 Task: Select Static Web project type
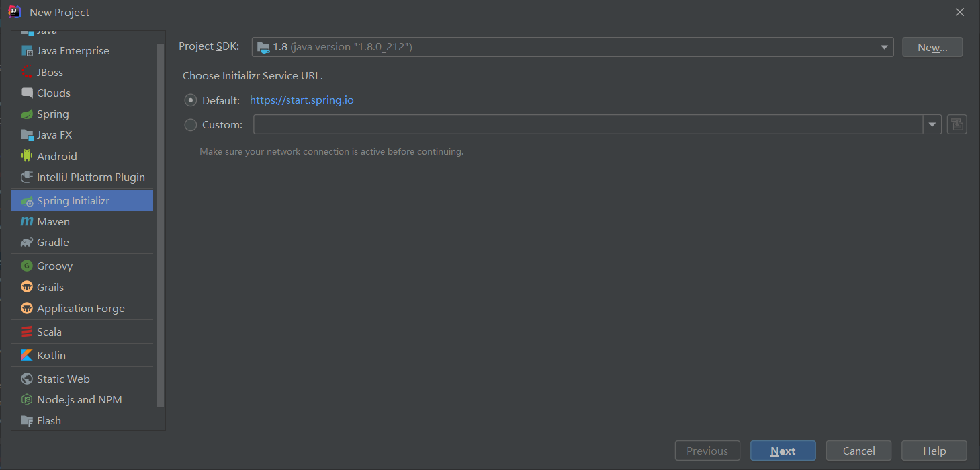click(x=82, y=379)
